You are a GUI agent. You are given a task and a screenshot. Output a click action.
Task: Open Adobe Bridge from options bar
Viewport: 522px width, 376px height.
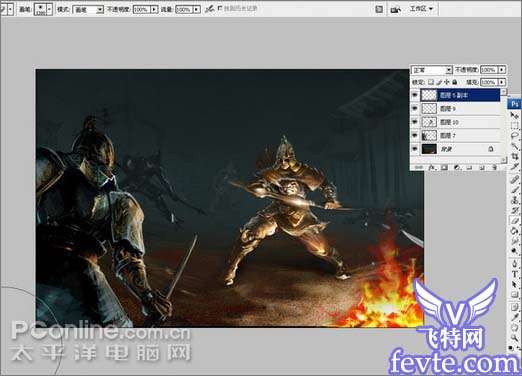(x=395, y=10)
